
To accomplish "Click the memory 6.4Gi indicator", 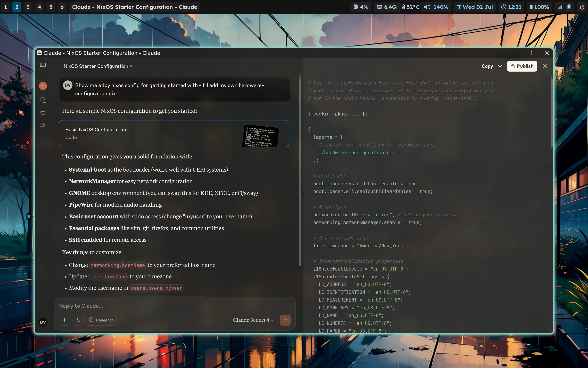I will coord(387,7).
